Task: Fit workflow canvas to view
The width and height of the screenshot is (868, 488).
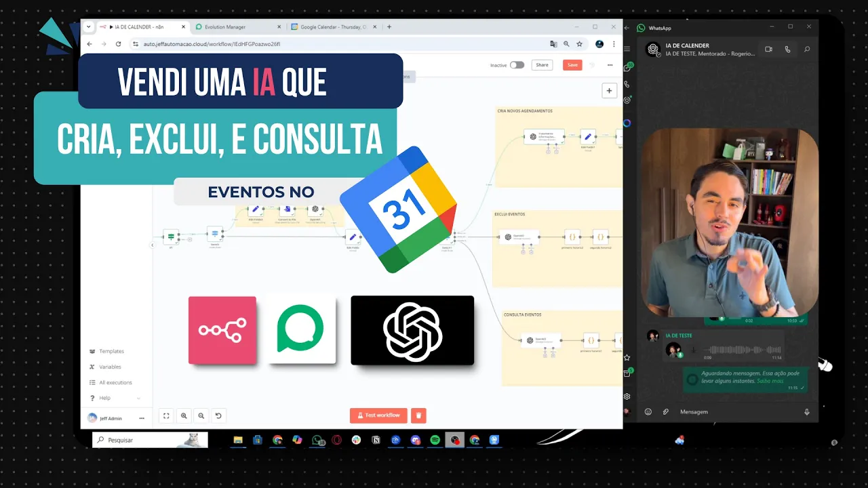Action: point(166,415)
